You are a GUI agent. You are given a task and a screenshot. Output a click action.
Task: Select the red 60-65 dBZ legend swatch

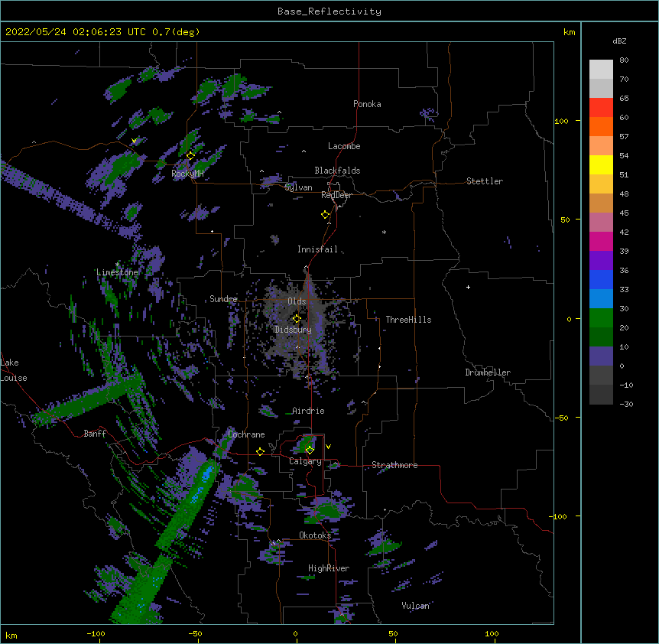[x=601, y=108]
